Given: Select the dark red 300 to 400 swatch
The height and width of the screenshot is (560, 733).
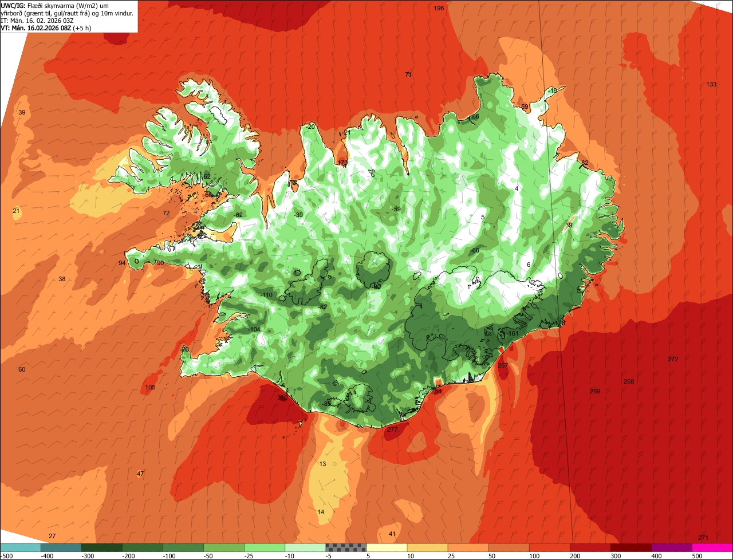Looking at the screenshot, I should click(x=630, y=547).
